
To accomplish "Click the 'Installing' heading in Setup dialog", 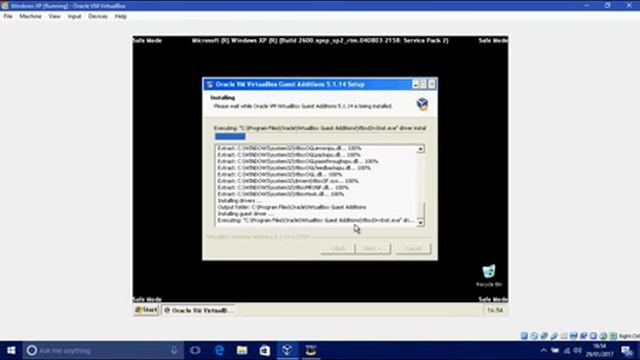I will tap(222, 98).
